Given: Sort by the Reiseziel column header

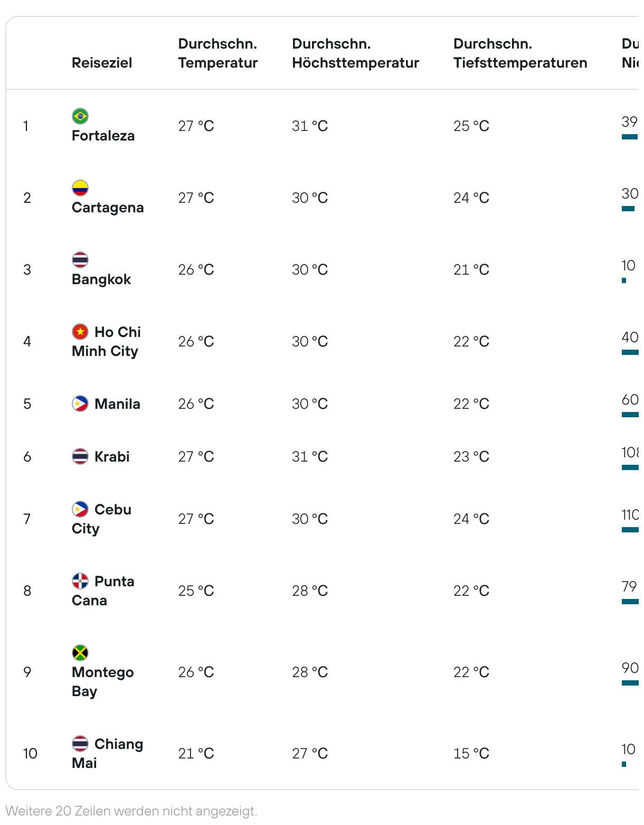Looking at the screenshot, I should [x=102, y=63].
